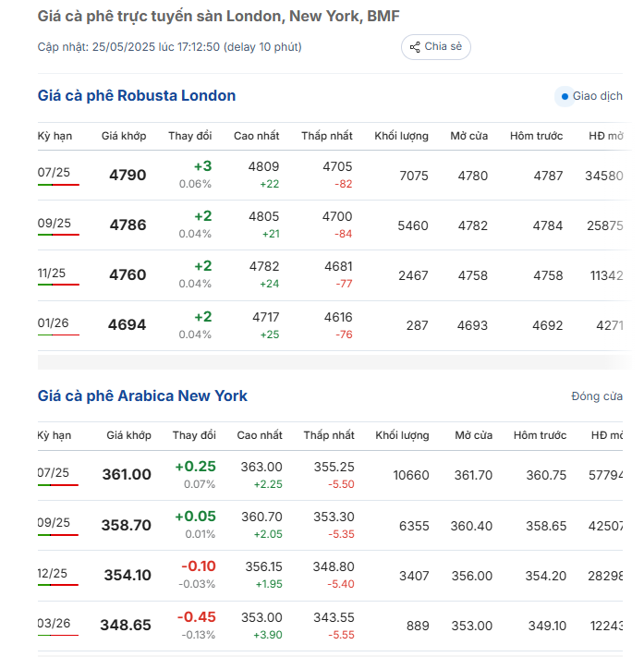The height and width of the screenshot is (657, 644).
Task: Select Robusta contract term 09/25
Action: pyautogui.click(x=54, y=223)
